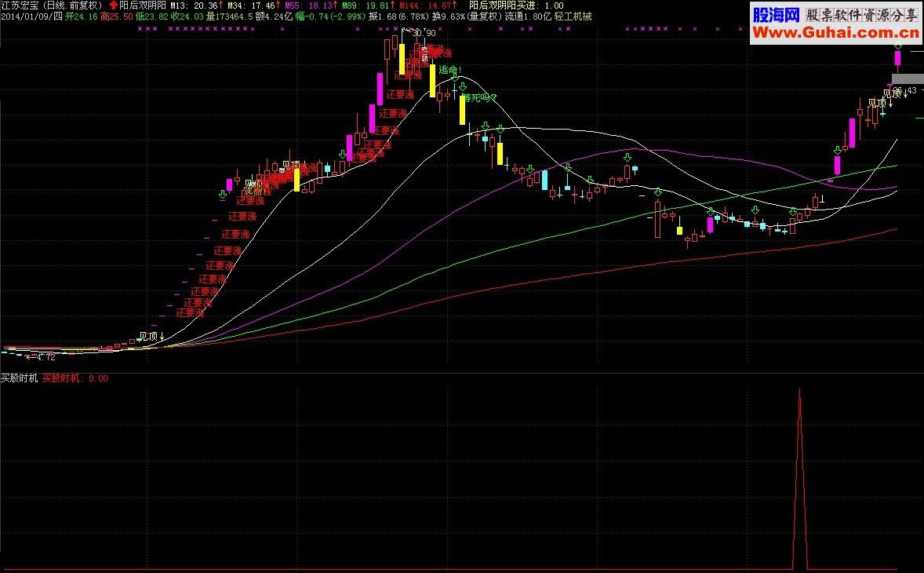This screenshot has height=573, width=924.
Task: Select the M13: 20.36 average value
Action: click(194, 5)
